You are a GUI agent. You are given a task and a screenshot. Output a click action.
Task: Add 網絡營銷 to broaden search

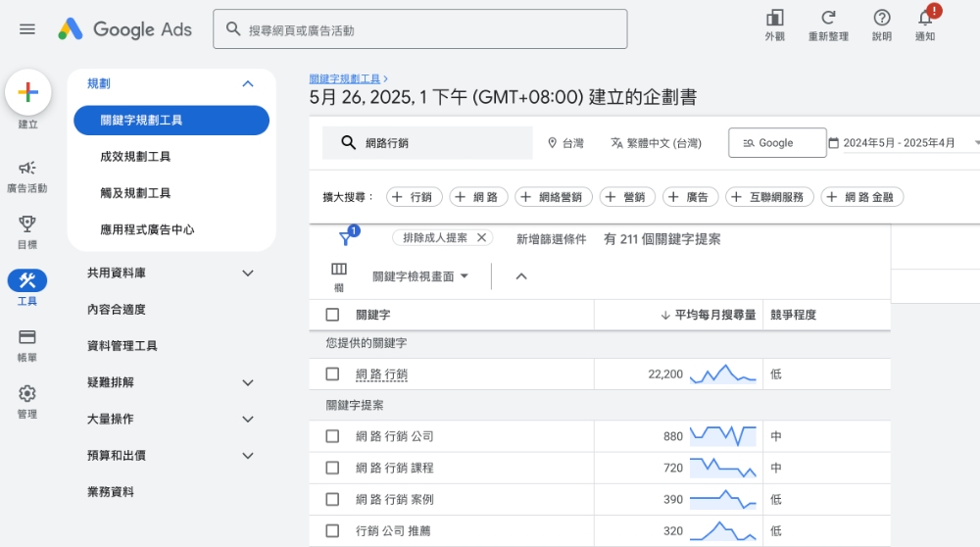point(554,197)
